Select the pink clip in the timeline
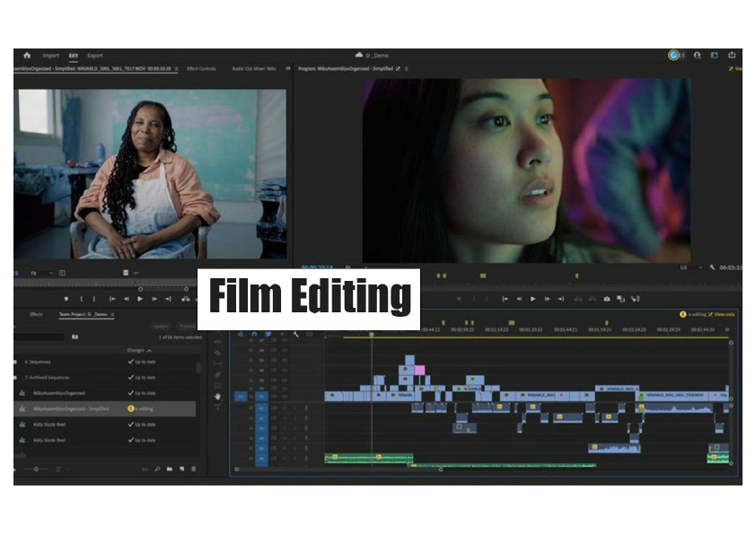 pos(419,370)
